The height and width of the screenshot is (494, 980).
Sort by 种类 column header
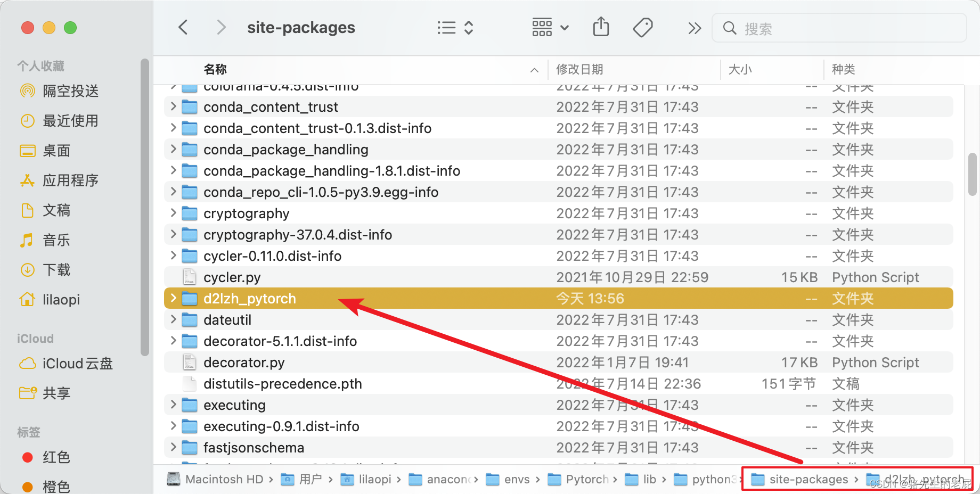click(x=844, y=69)
